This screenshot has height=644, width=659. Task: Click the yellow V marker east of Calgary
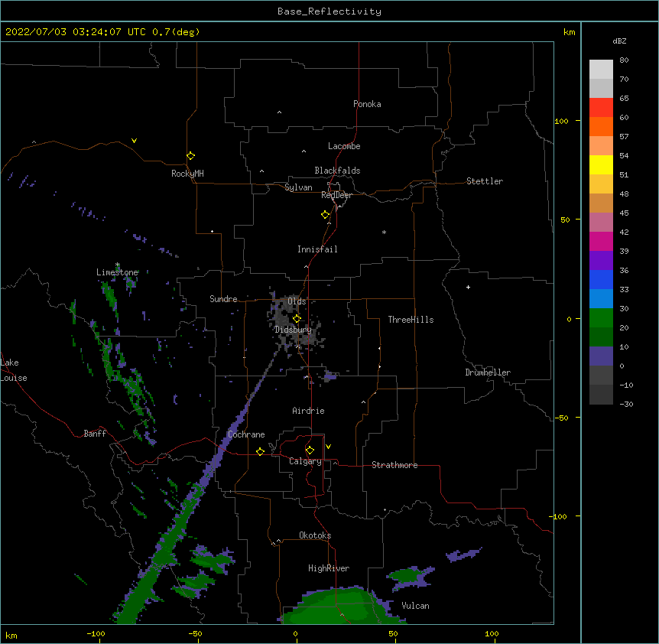coord(328,447)
